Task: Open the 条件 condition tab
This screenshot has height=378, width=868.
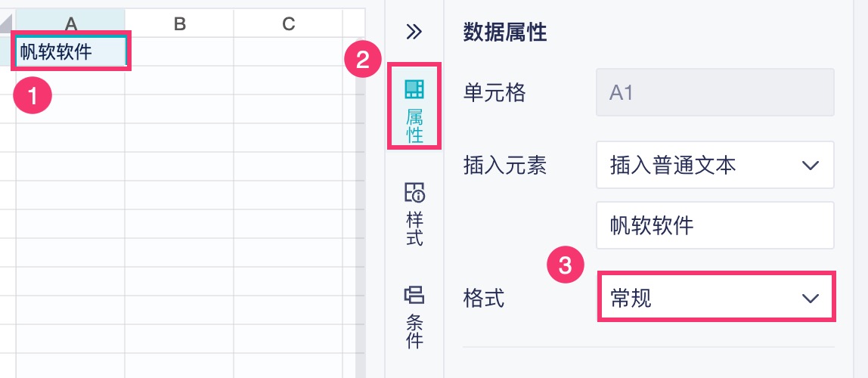Action: (414, 316)
